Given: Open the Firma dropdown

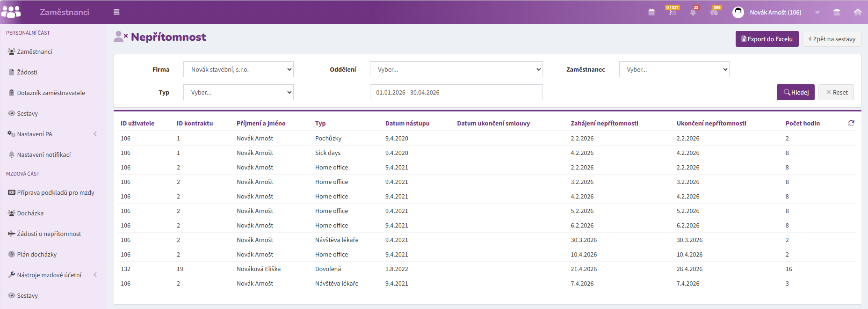Looking at the screenshot, I should click(x=239, y=69).
